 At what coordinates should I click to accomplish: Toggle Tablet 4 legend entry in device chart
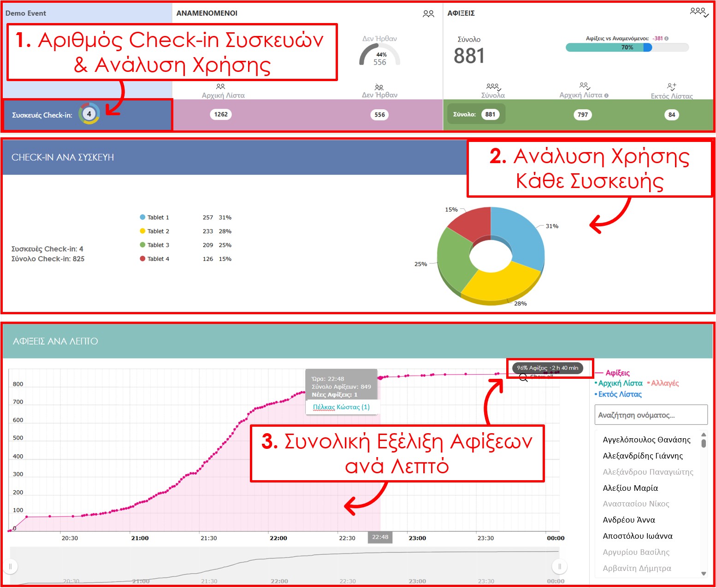click(x=154, y=259)
